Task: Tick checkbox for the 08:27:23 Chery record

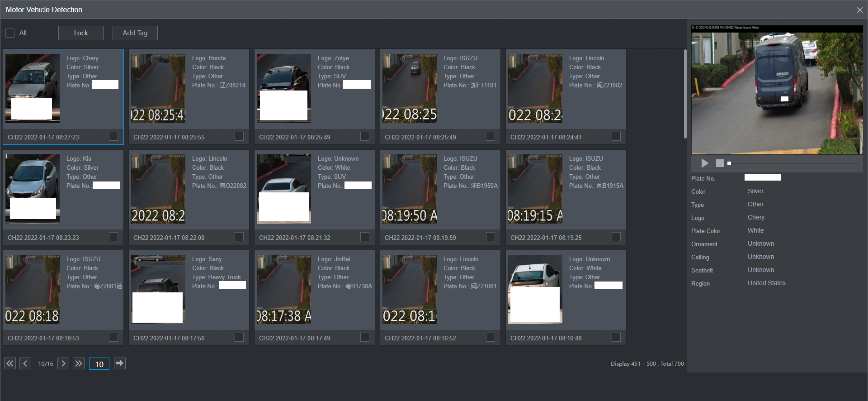Action: click(x=113, y=136)
